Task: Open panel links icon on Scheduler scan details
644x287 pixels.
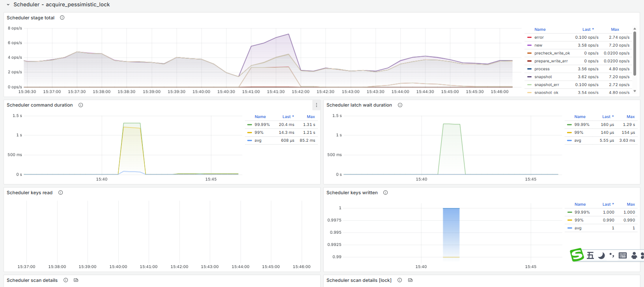Action: coord(76,280)
